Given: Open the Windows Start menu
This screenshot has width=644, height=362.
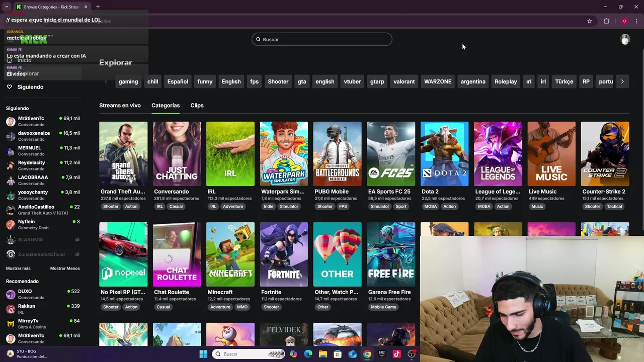Looking at the screenshot, I should click(x=203, y=354).
